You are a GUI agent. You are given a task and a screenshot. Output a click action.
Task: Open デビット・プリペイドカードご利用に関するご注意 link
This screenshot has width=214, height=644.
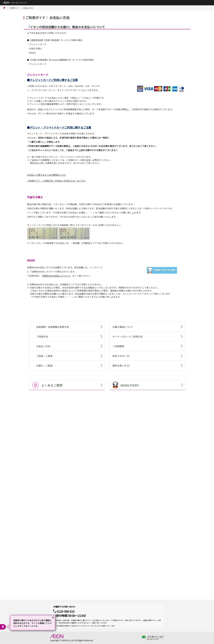point(59,128)
